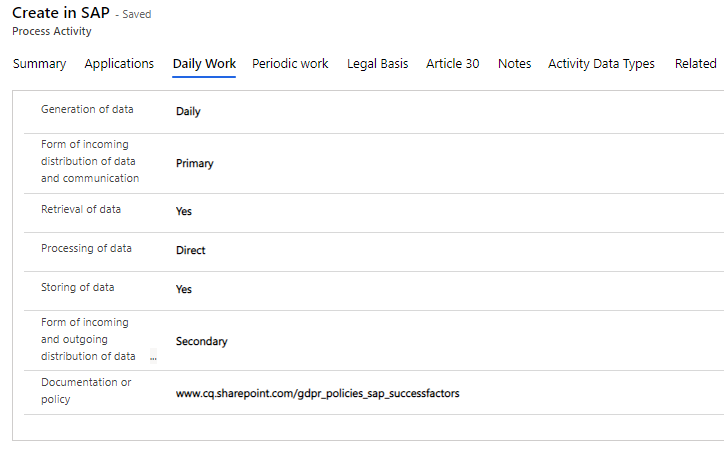Viewport: 724px width, 450px height.
Task: Go to the Periodic work tab
Action: tap(290, 64)
